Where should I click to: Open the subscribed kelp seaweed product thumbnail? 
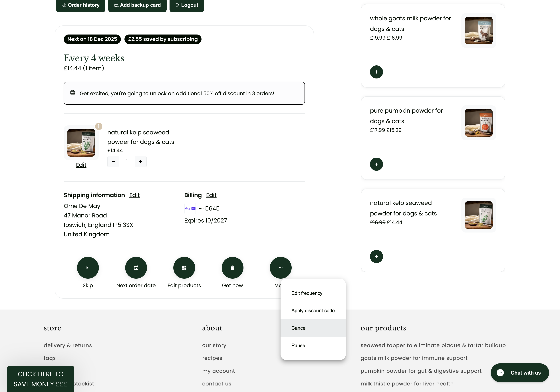[81, 143]
